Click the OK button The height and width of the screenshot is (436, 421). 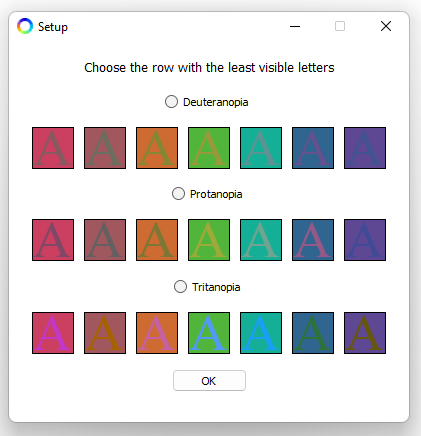click(209, 381)
